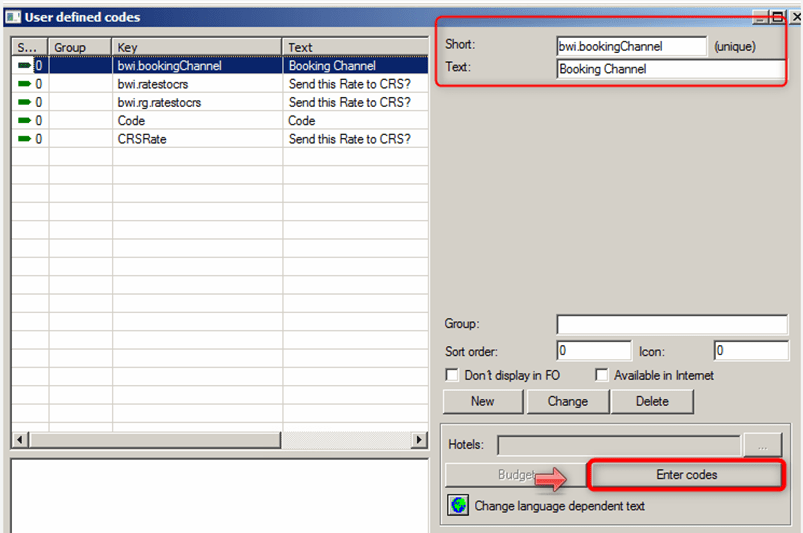Viewport: 803px width, 533px height.
Task: Select the Code key cell
Action: pos(197,121)
